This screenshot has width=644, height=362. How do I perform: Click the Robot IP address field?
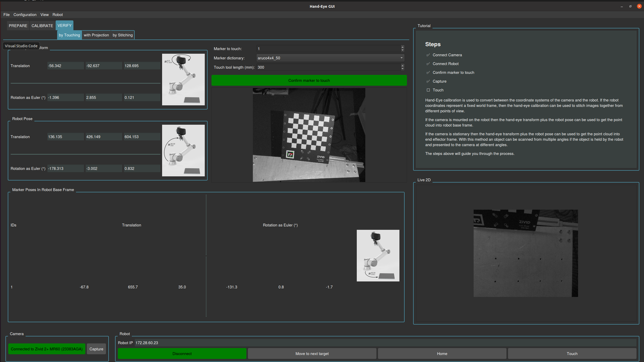click(x=385, y=343)
